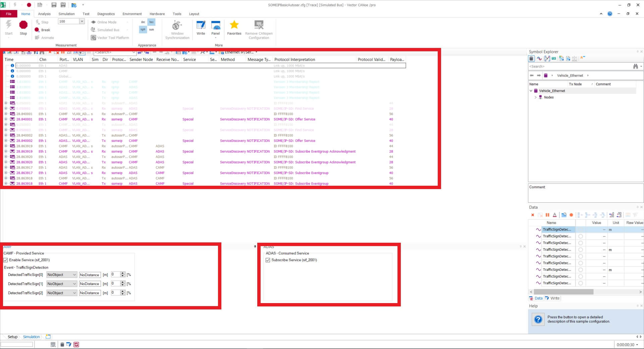Expand the Nodes tree item

(536, 97)
